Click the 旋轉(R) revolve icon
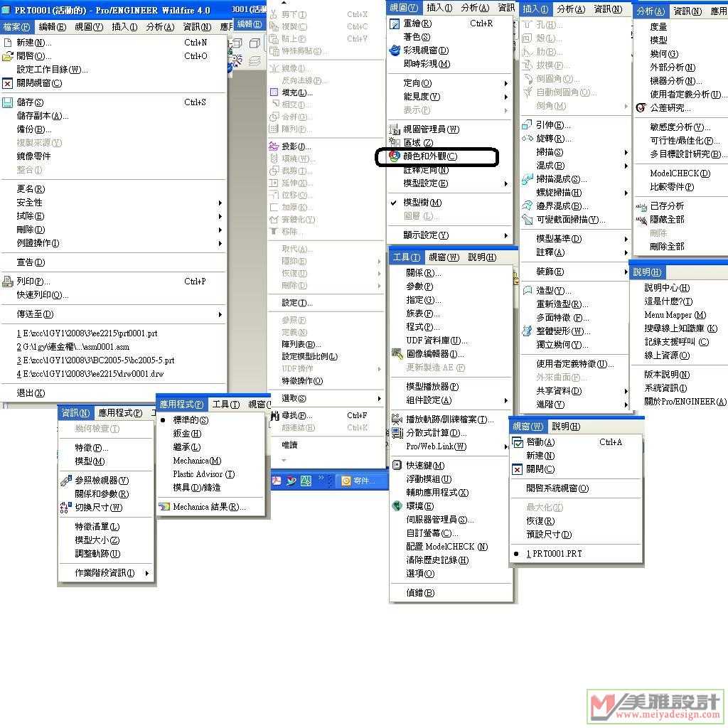 (x=527, y=139)
